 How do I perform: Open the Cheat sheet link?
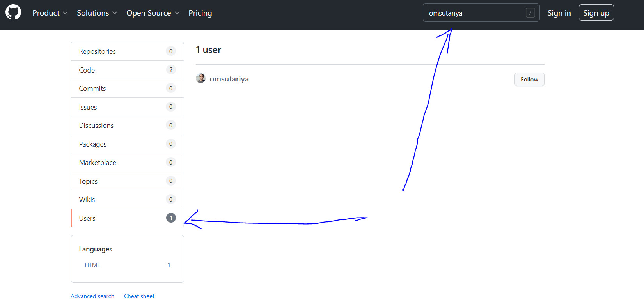pos(139,296)
